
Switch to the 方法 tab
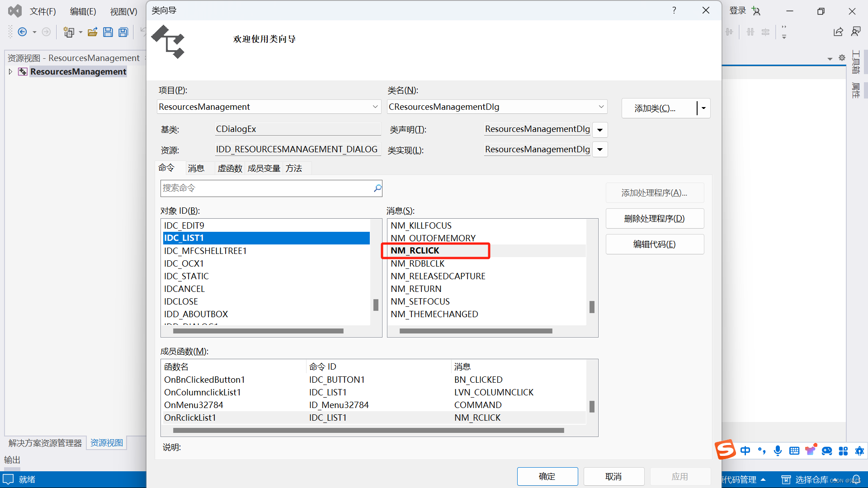point(294,168)
